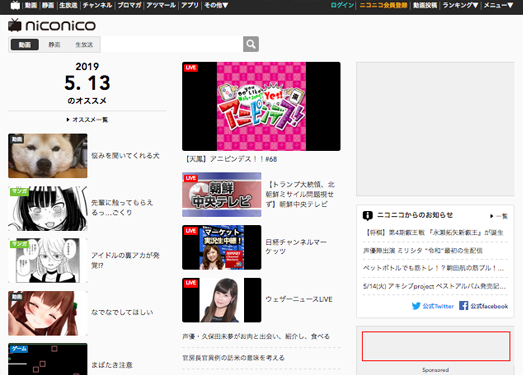Open 静画 in the top navigation bar
The image size is (523, 375).
click(48, 5)
